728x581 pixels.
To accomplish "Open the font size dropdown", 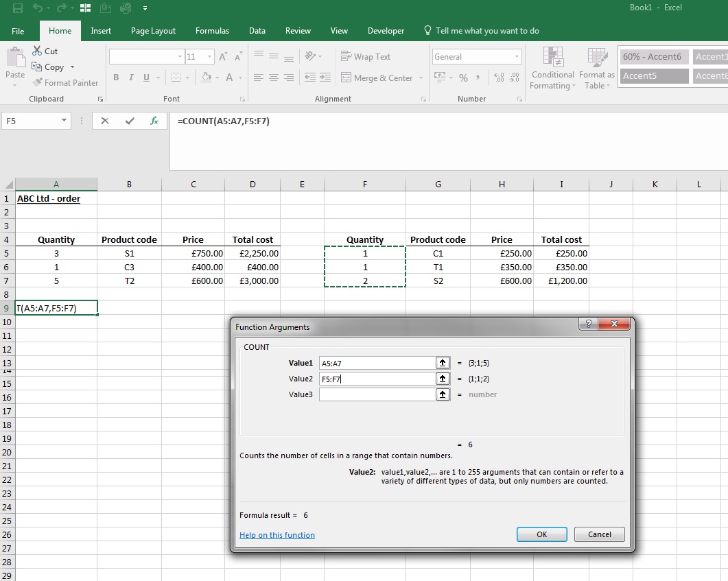I will tap(209, 57).
